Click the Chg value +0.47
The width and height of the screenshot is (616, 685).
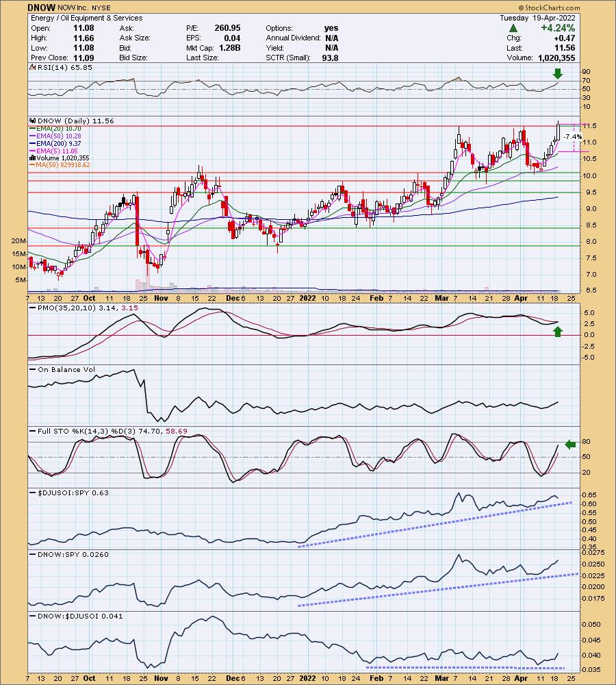pos(563,38)
